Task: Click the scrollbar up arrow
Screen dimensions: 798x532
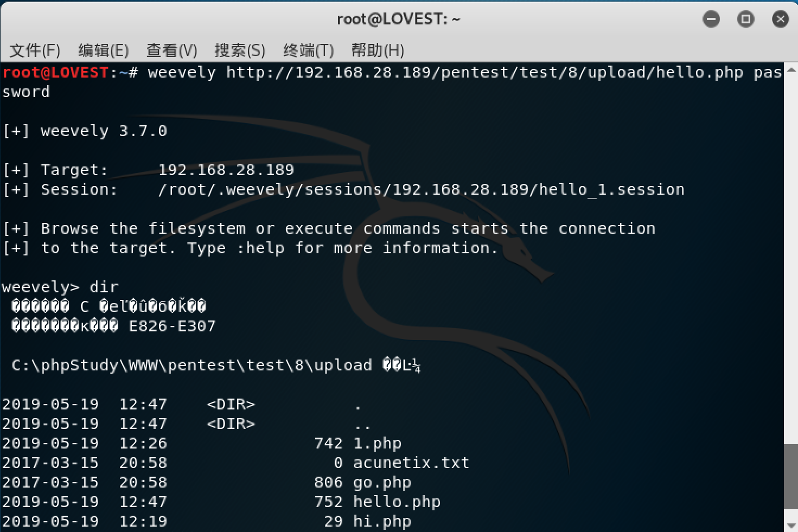Action: pyautogui.click(x=791, y=69)
